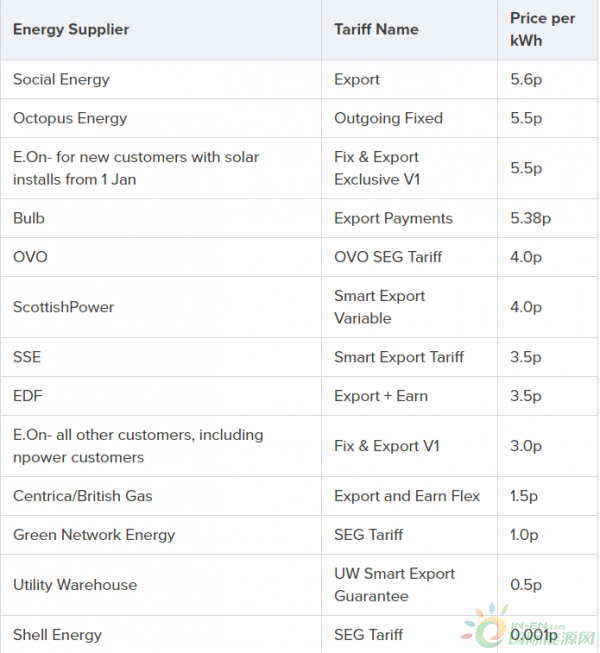Click the Export Payments tariff name
600x653 pixels.
pyautogui.click(x=393, y=218)
